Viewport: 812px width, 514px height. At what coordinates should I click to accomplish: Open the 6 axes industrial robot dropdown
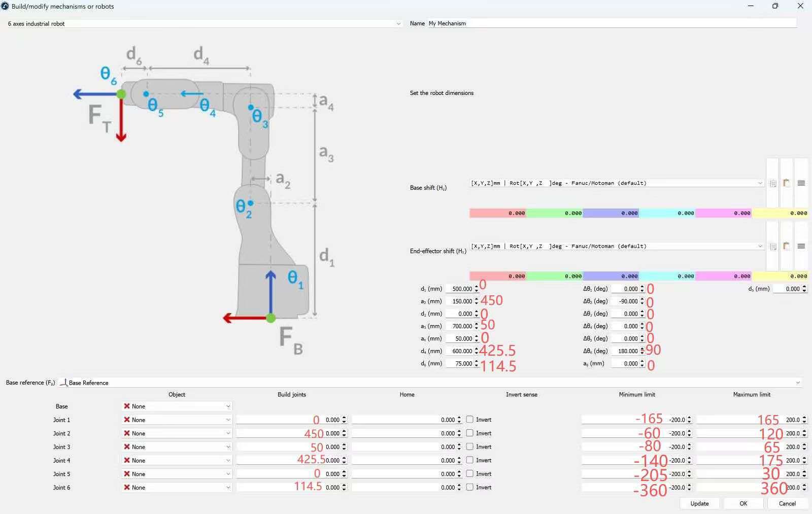(203, 24)
